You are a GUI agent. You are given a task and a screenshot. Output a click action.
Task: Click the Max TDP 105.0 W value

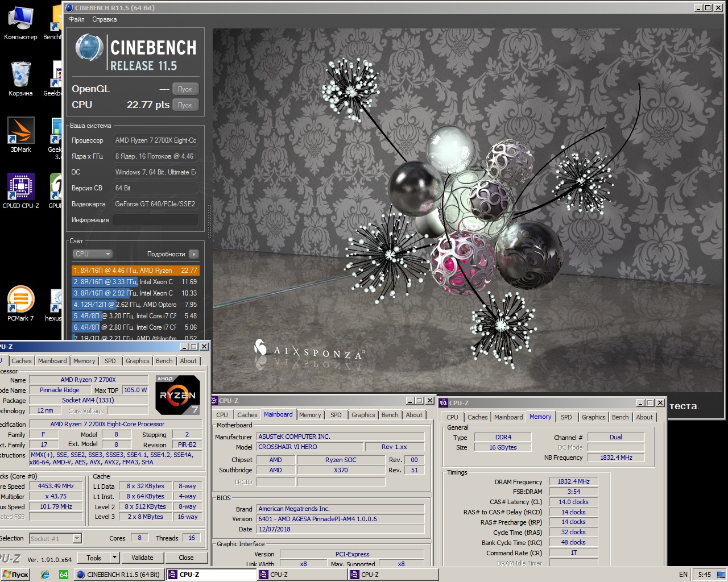click(x=135, y=390)
